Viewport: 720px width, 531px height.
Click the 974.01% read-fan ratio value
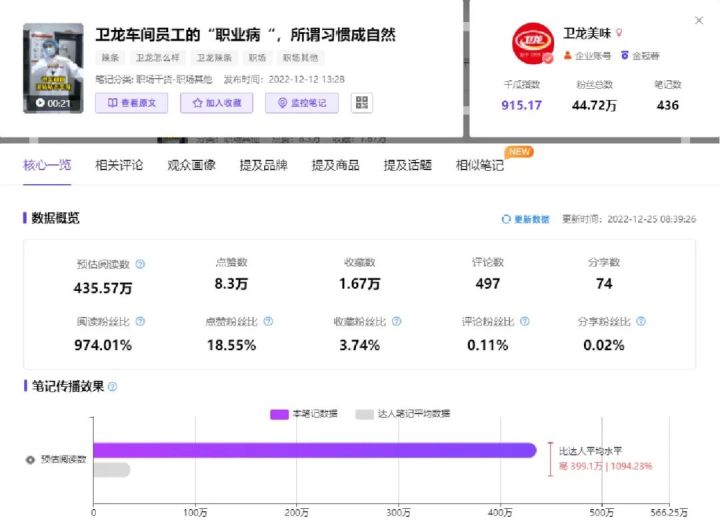point(103,345)
